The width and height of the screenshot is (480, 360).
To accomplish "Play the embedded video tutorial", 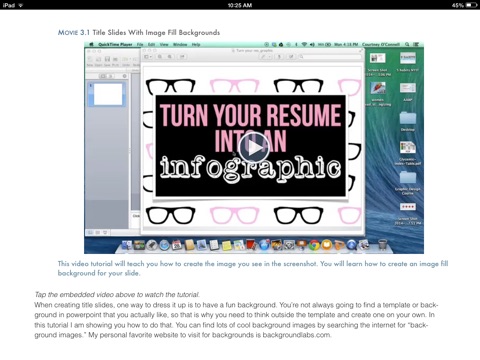I will [254, 148].
